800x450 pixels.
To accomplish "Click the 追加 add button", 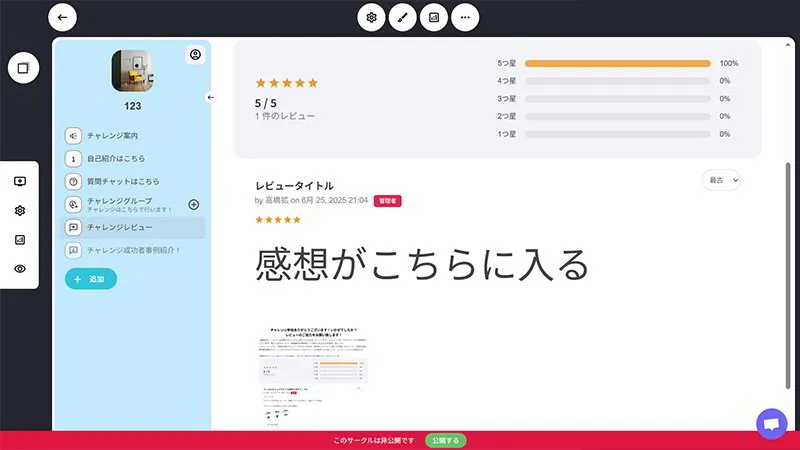I will tap(91, 279).
